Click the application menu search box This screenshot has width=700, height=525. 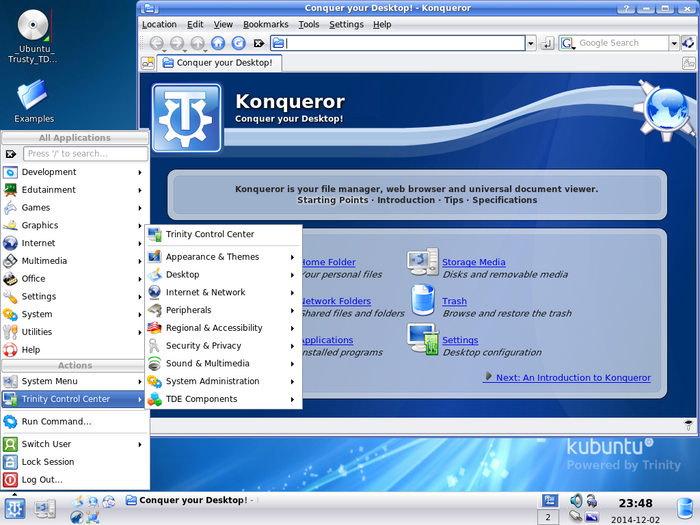86,154
